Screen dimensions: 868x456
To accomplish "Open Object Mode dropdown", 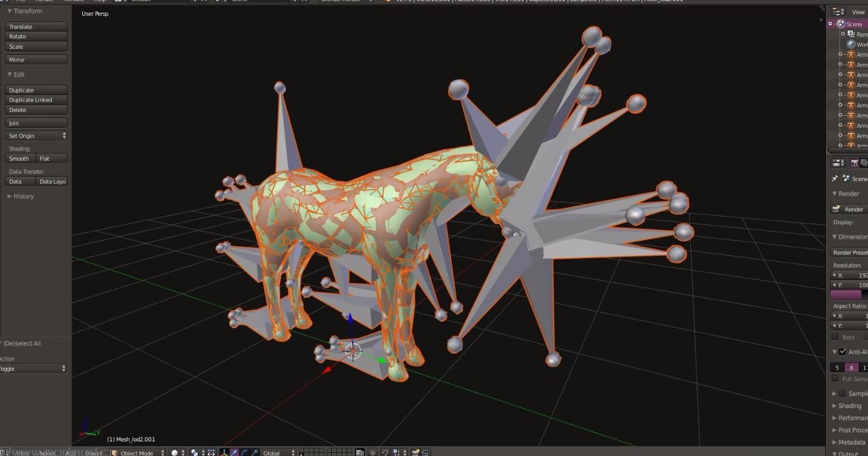I will [x=138, y=452].
